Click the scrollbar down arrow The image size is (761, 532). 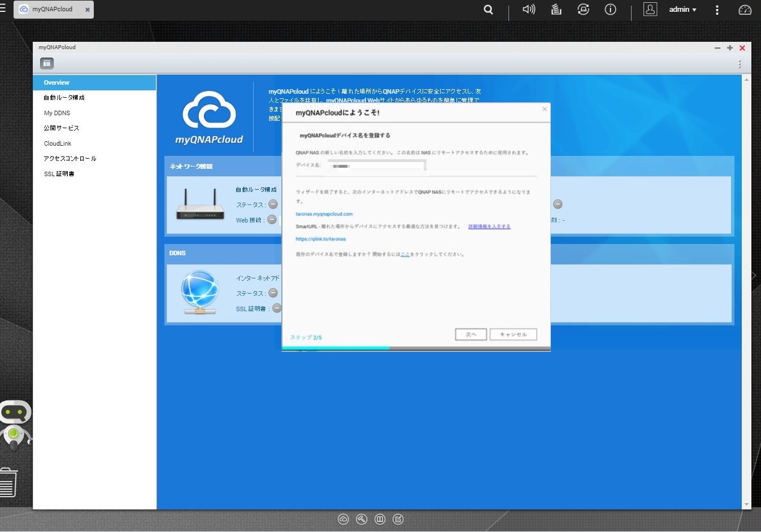(x=746, y=504)
